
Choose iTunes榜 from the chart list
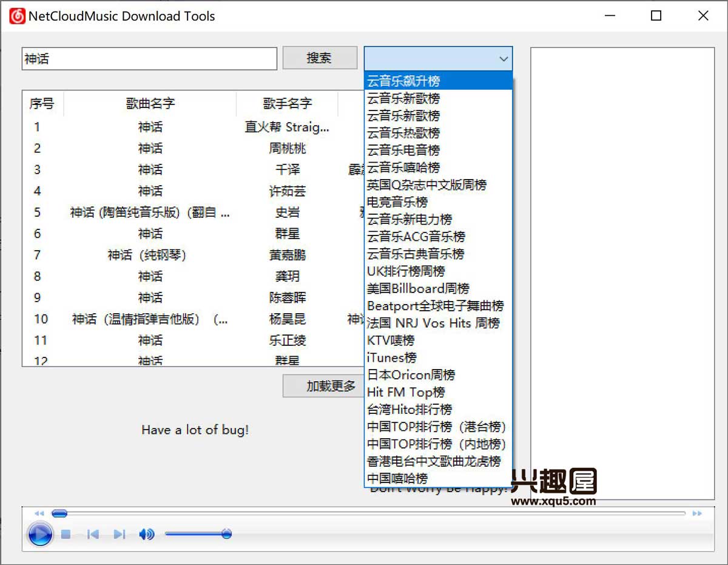[x=439, y=357]
